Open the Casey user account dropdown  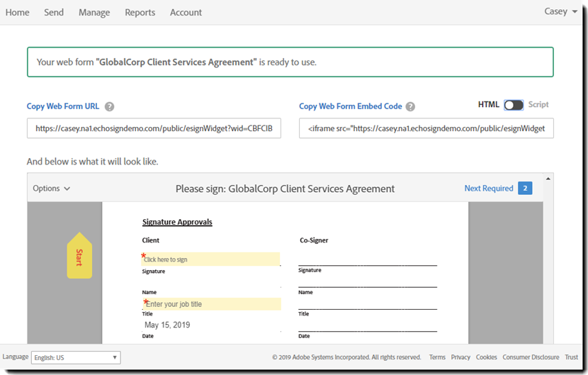(x=560, y=11)
